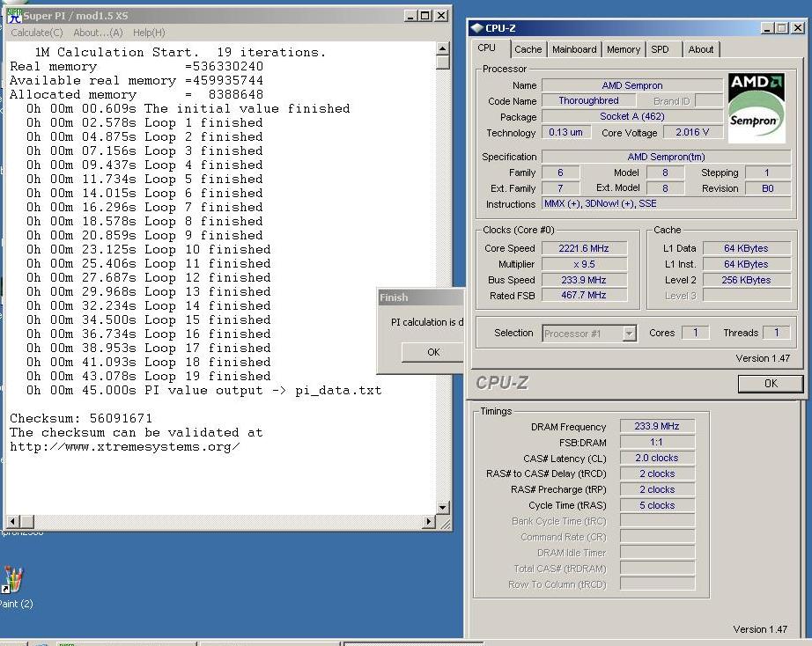Click the Super PI title bar icon
812x646 pixels.
coord(14,16)
